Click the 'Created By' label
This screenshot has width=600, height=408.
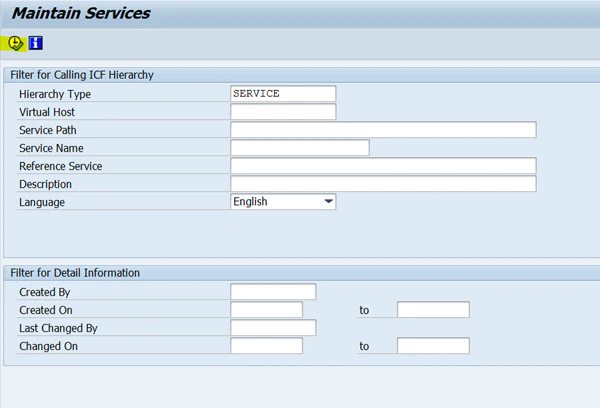coord(45,292)
